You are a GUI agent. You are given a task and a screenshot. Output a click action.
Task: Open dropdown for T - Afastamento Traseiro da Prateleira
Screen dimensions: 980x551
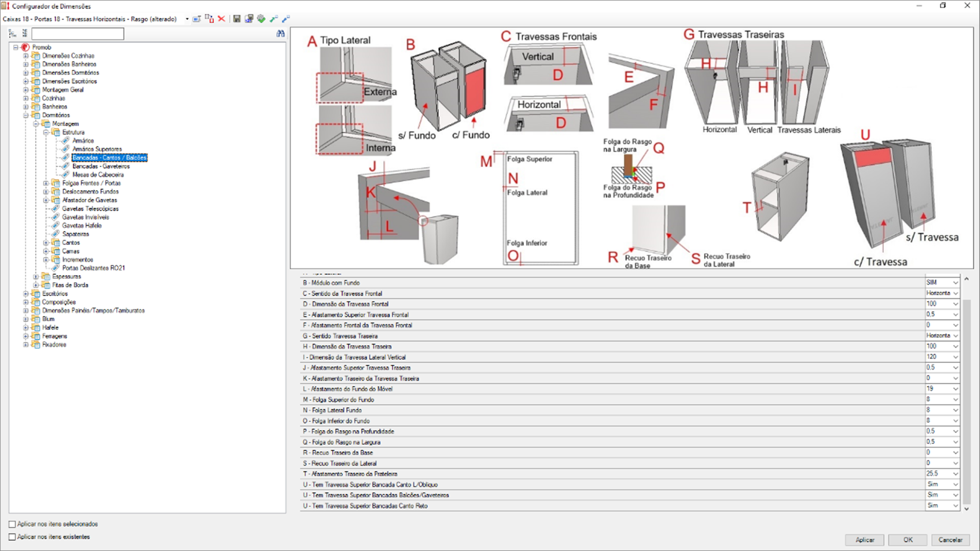point(955,474)
